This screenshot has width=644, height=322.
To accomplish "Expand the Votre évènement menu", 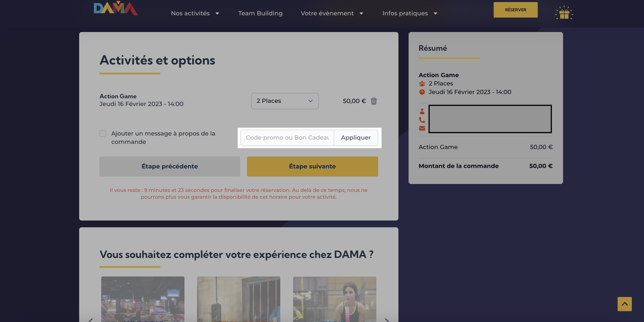I will point(332,13).
